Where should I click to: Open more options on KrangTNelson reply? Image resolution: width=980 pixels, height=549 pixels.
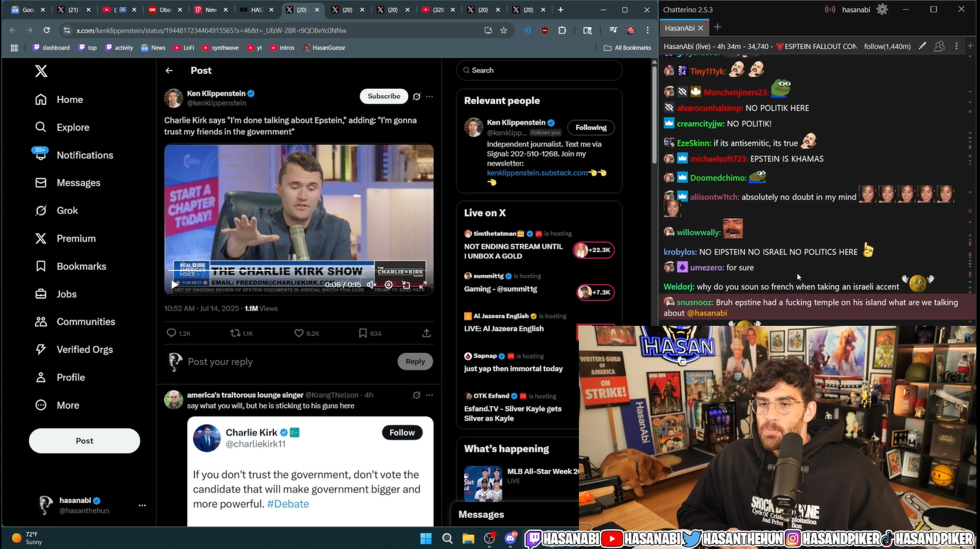[429, 395]
